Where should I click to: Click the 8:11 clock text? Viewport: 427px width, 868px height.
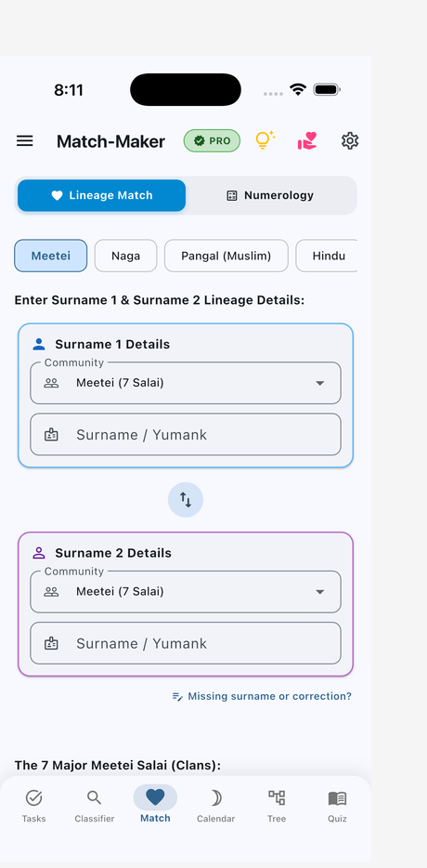coord(69,90)
